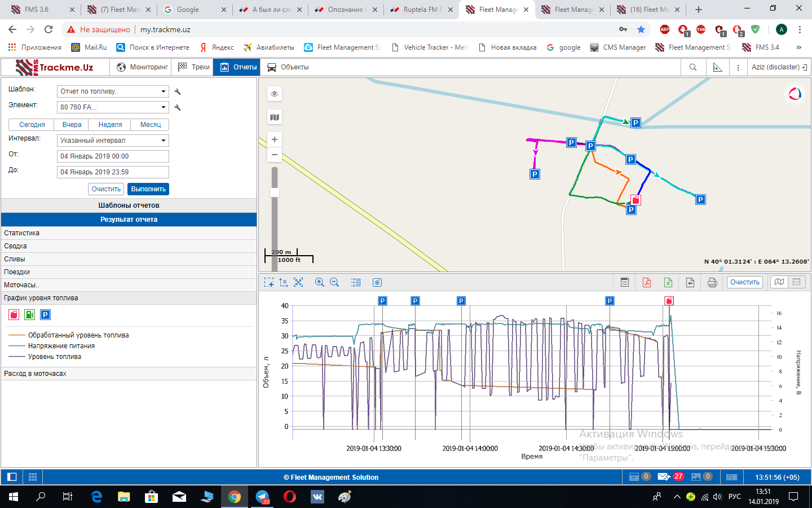This screenshot has width=812, height=508.
Task: Toggle the fuel theft (red canister) markers
Action: 14,315
